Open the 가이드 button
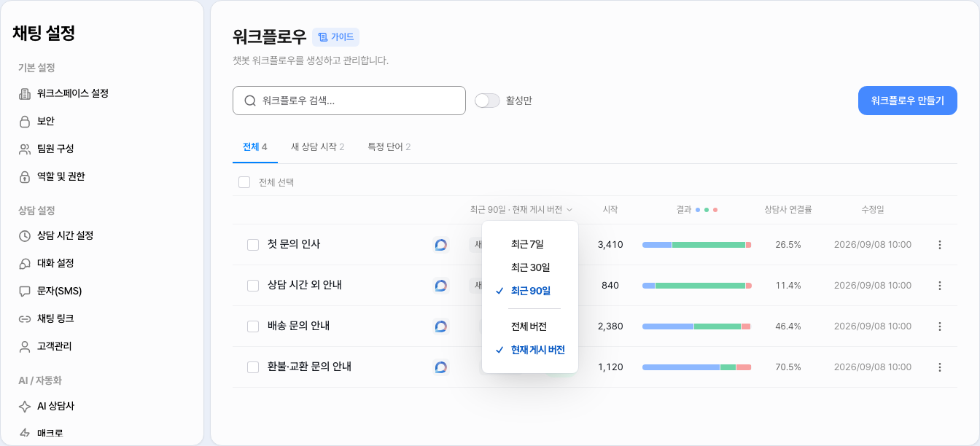980x446 pixels. [335, 37]
